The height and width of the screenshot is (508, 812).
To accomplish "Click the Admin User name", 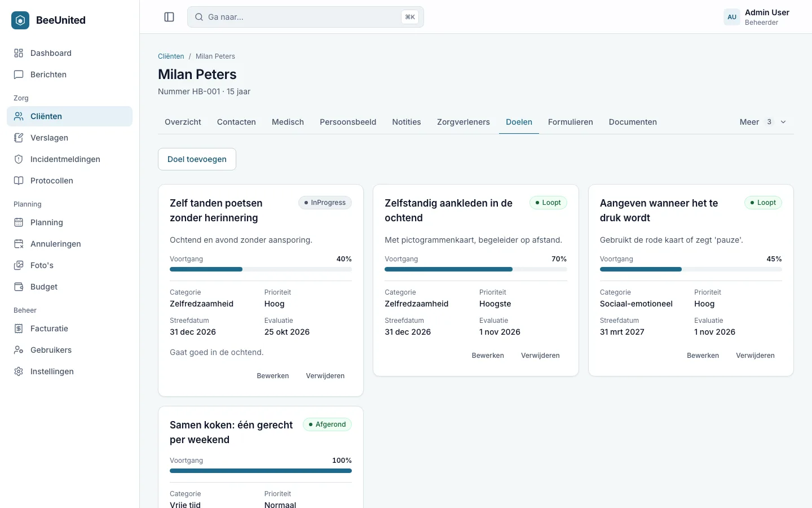I will click(x=767, y=12).
